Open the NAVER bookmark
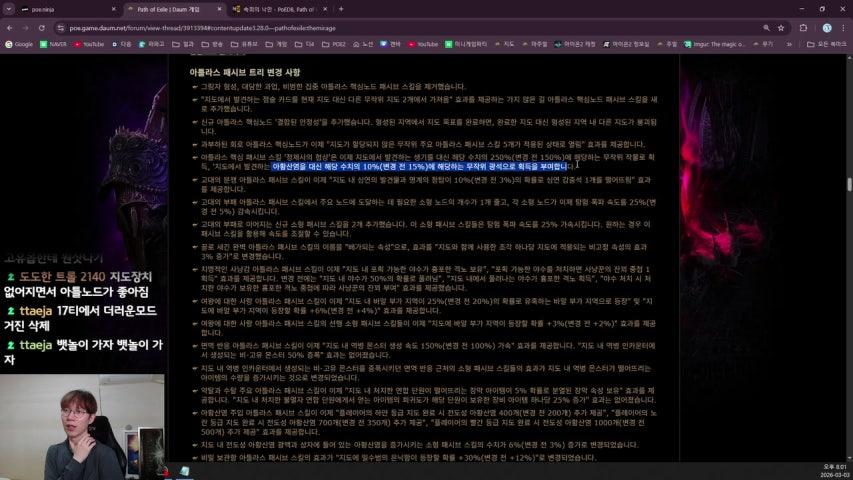The width and height of the screenshot is (853, 480). (x=53, y=44)
